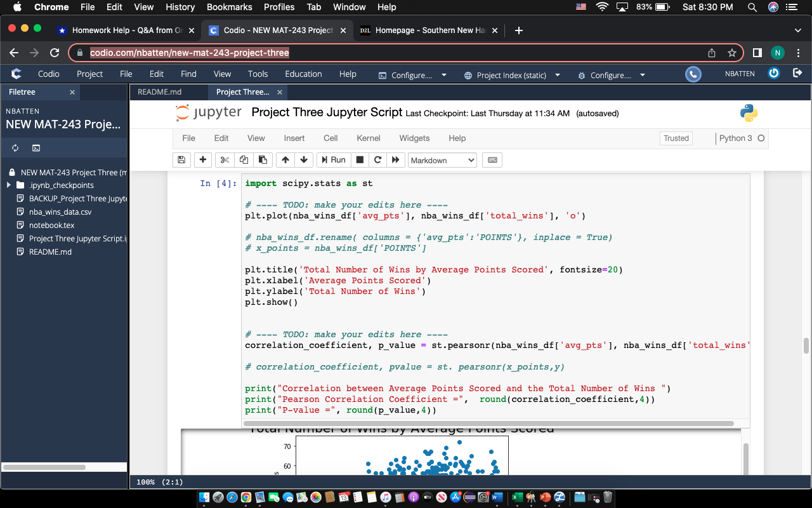Image resolution: width=812 pixels, height=508 pixels.
Task: Save the notebook with the floppy icon
Action: tap(181, 160)
